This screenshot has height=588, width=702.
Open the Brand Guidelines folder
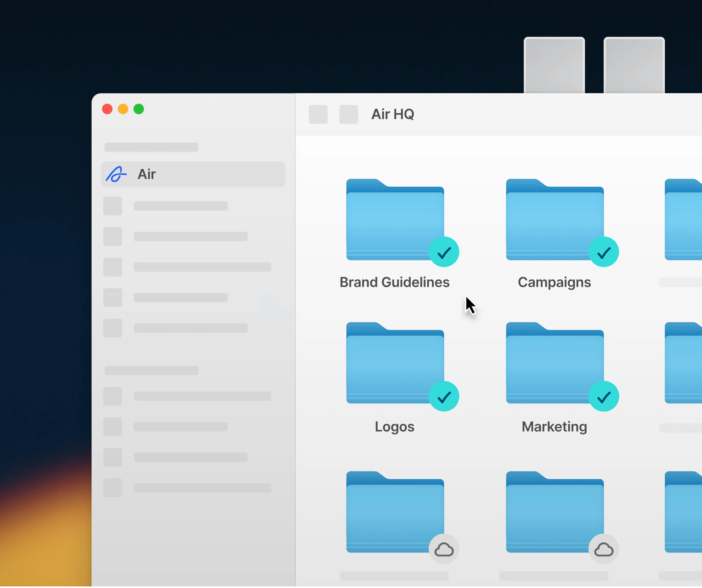click(x=395, y=220)
